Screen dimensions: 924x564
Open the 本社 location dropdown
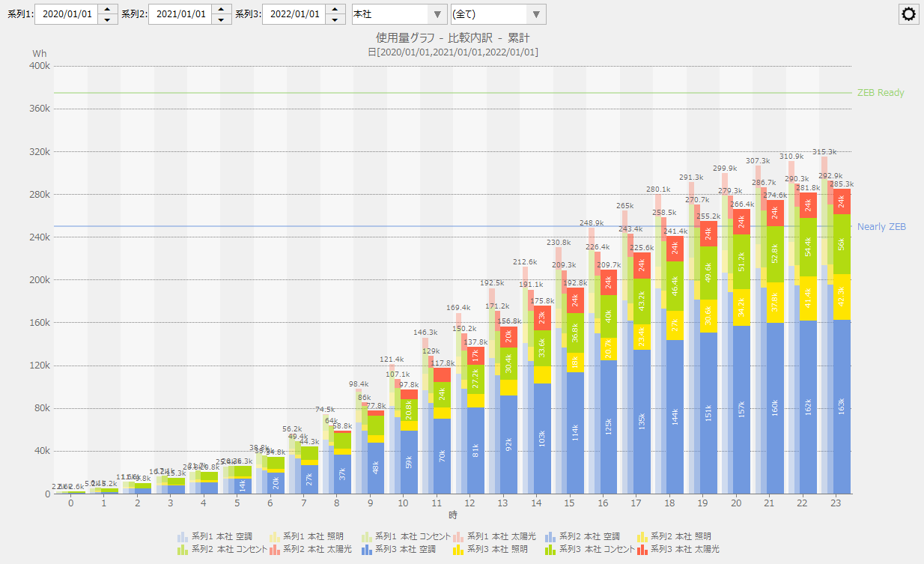[x=399, y=14]
